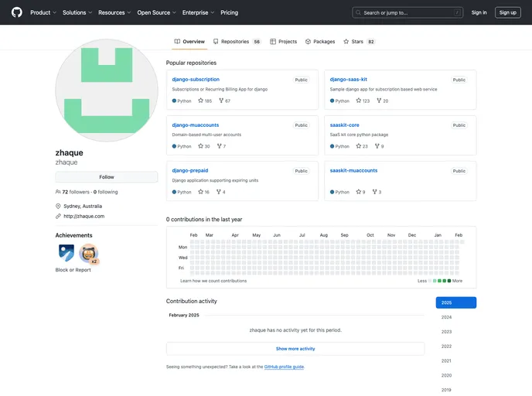View django-subscription's 185 stargazers
The image size is (532, 396).
[205, 101]
